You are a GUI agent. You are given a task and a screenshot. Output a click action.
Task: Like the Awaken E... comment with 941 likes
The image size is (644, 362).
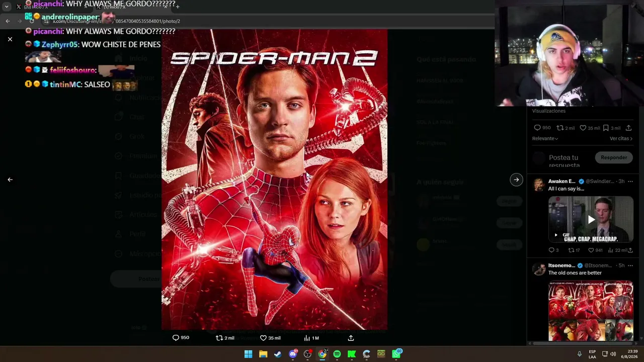(x=595, y=250)
